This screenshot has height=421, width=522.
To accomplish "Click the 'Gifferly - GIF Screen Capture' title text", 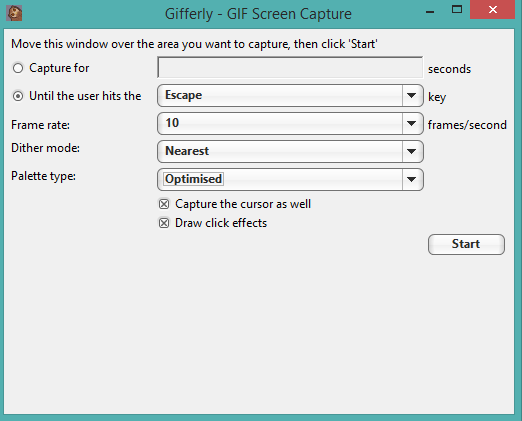I will click(258, 14).
